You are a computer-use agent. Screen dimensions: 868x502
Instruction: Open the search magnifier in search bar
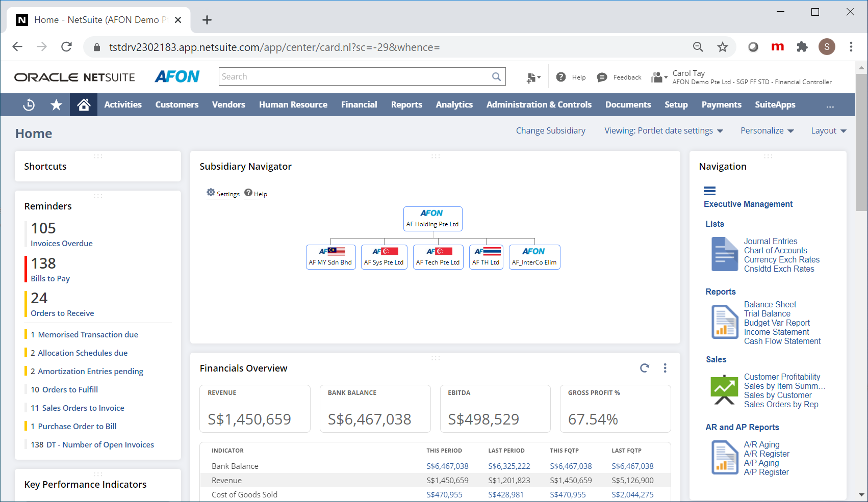[x=496, y=76]
